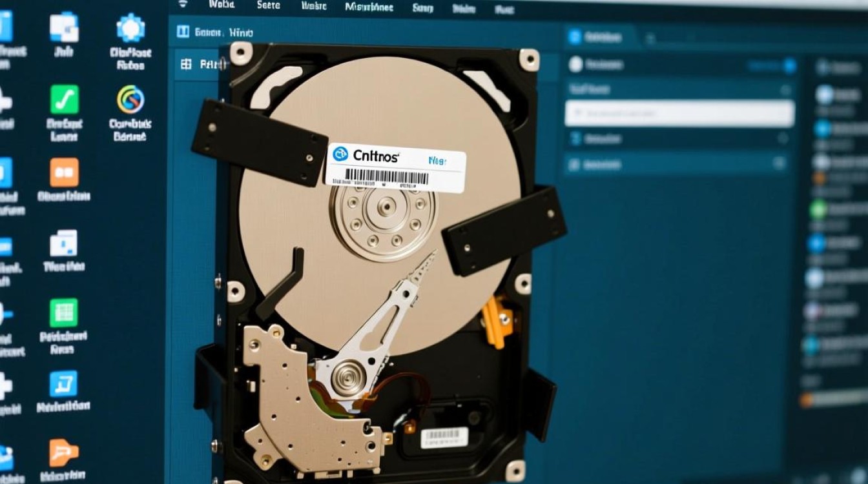Open the orange icon with two white squares
This screenshot has width=868, height=484.
[64, 172]
